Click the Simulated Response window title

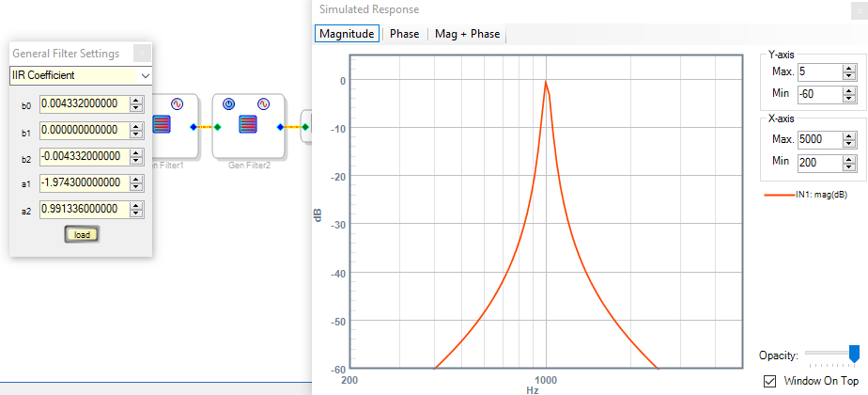(x=369, y=9)
